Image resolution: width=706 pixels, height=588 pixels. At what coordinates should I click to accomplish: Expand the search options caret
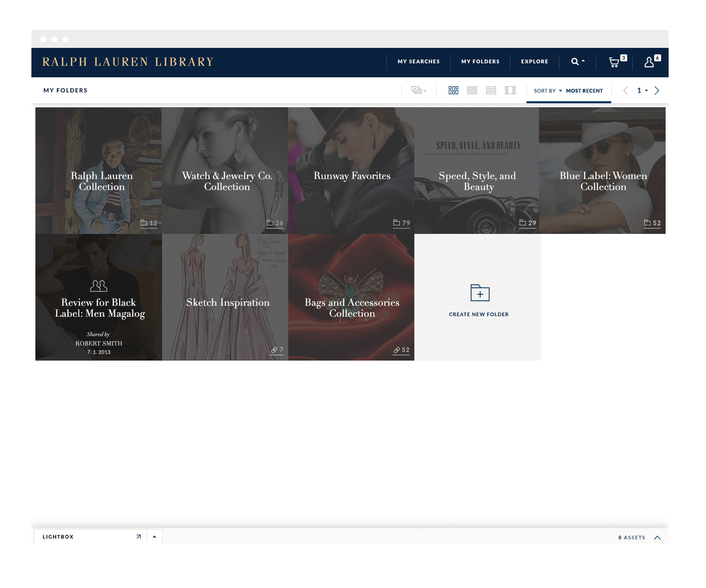click(x=583, y=61)
